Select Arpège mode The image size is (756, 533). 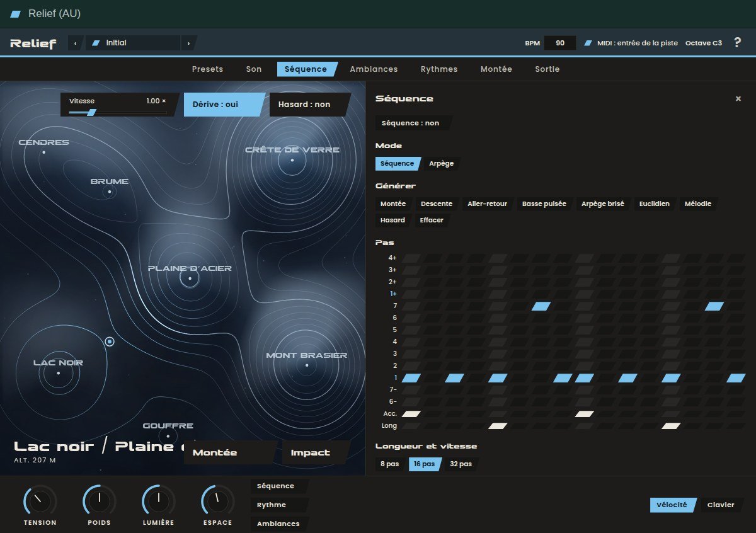[441, 164]
